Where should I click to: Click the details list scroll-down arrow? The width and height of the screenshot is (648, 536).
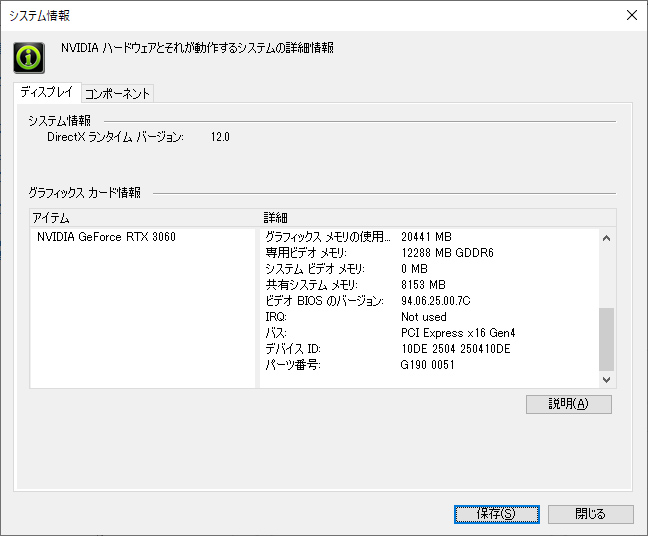coord(606,379)
